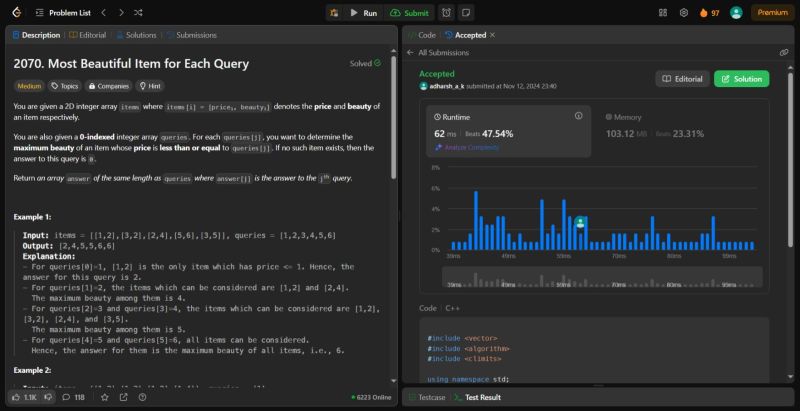Open settings gear icon
Viewport: 800px width, 411px height.
684,13
